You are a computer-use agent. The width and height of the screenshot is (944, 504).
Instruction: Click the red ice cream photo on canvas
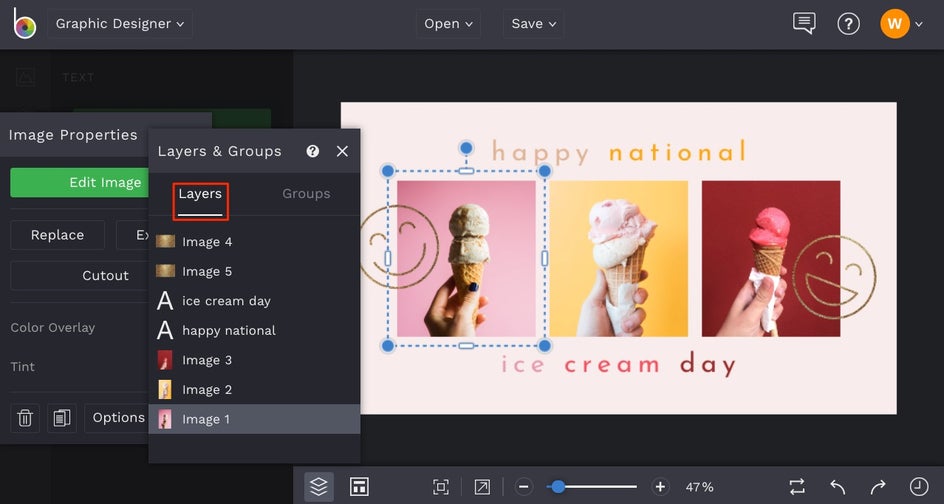pos(771,258)
